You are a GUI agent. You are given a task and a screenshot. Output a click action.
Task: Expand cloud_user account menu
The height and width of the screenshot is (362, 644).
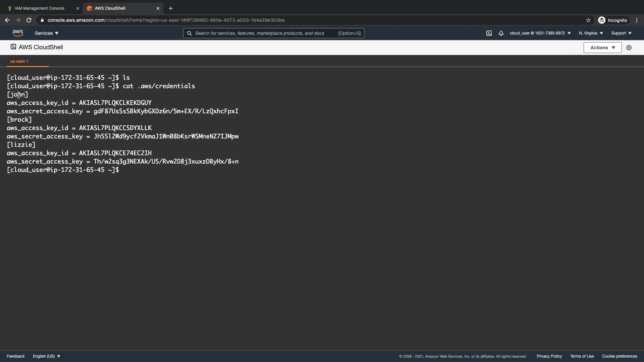tap(540, 33)
